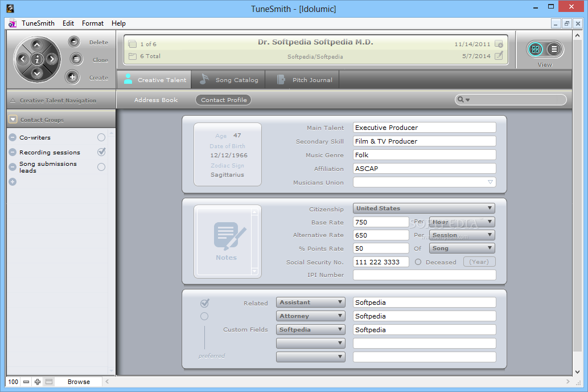
Task: Click the vertical scrollbar down arrow
Action: point(578,372)
